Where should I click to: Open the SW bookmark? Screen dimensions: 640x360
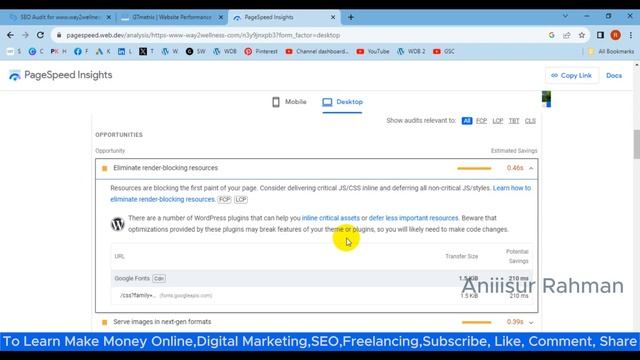coord(196,51)
